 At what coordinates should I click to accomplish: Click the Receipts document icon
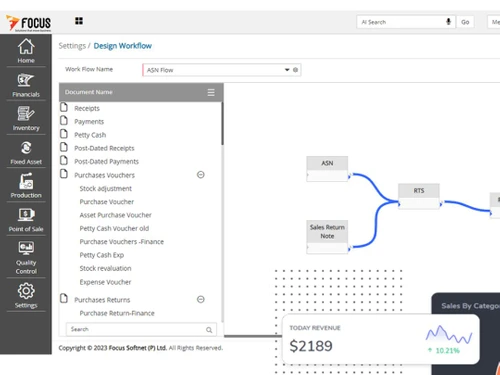pyautogui.click(x=64, y=107)
